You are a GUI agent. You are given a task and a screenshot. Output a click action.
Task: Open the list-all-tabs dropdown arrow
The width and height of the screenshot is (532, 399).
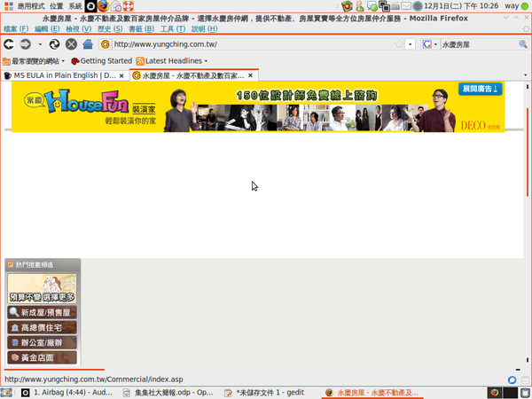tap(525, 75)
